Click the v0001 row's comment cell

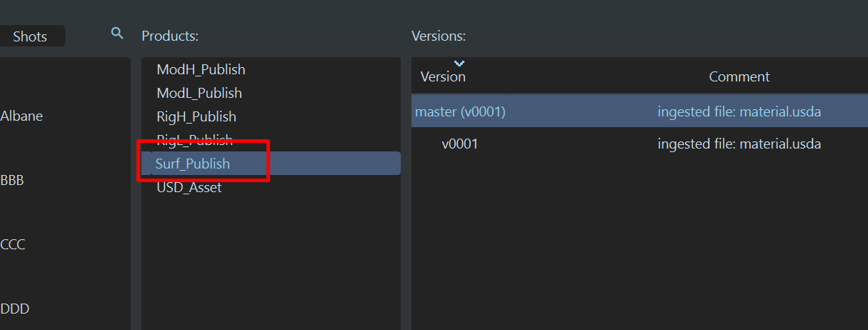(x=739, y=144)
